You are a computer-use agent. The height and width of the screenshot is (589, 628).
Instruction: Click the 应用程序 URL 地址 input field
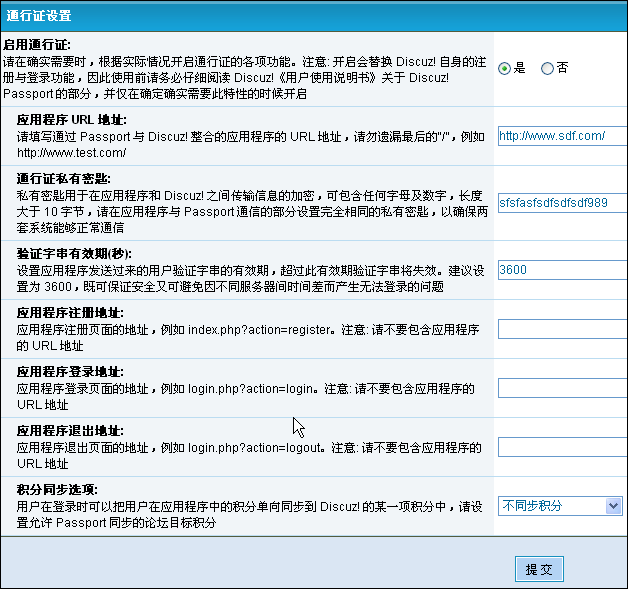click(562, 136)
